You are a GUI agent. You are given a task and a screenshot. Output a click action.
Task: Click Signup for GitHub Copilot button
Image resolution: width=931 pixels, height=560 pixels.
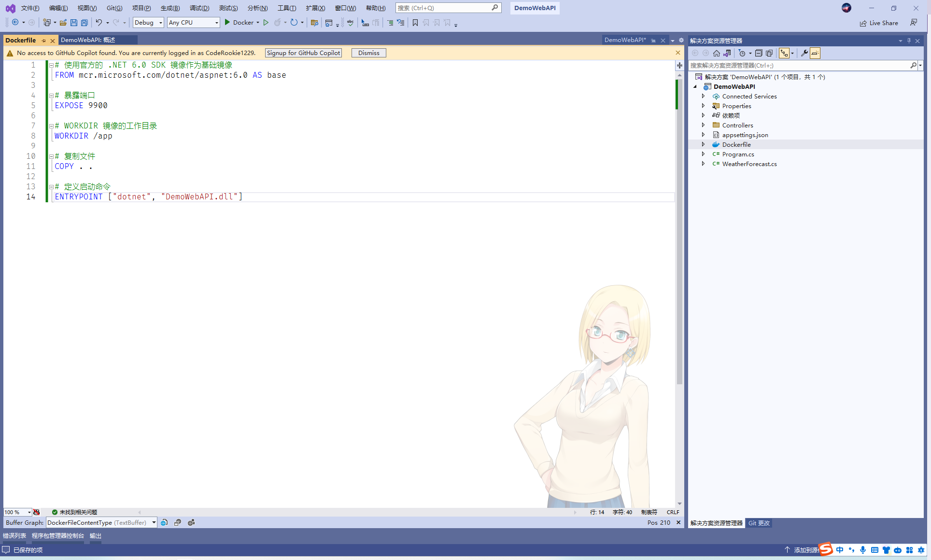(x=303, y=53)
